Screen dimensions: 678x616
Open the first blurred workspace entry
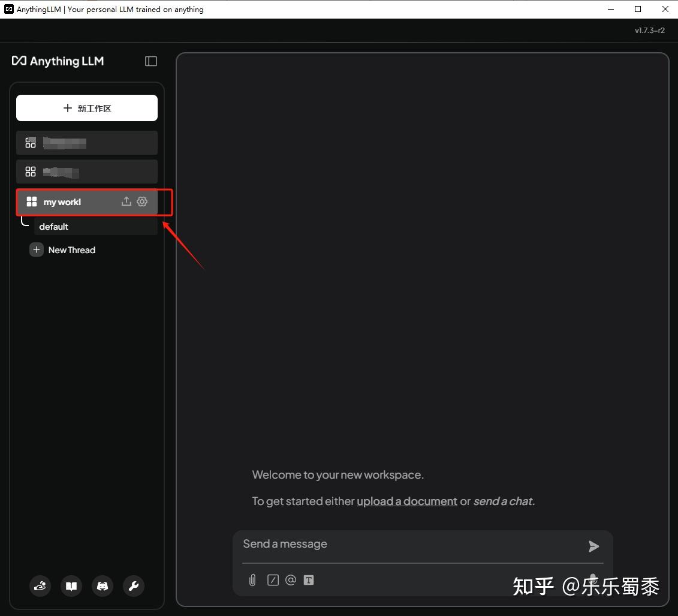click(x=87, y=143)
